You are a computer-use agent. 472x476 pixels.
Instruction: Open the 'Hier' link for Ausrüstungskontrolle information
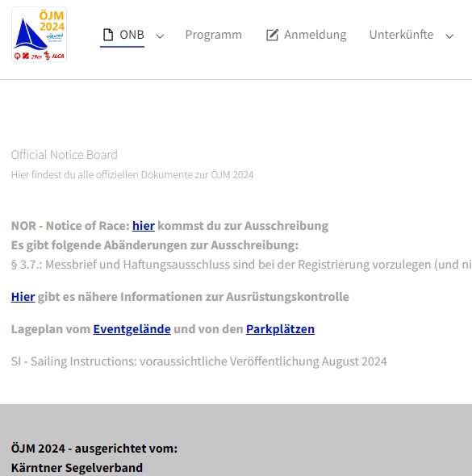23,297
